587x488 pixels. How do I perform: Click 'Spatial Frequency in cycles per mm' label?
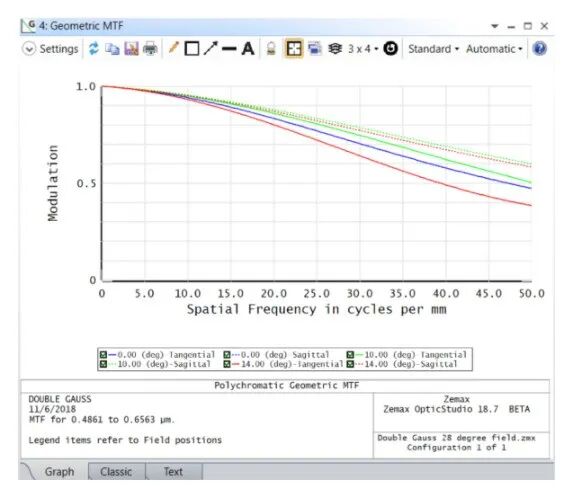coord(316,309)
